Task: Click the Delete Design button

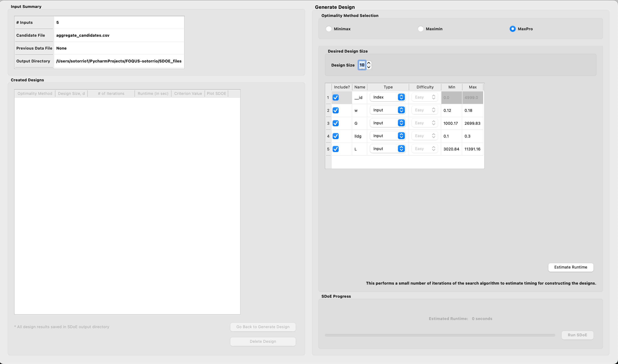Action: (x=263, y=342)
